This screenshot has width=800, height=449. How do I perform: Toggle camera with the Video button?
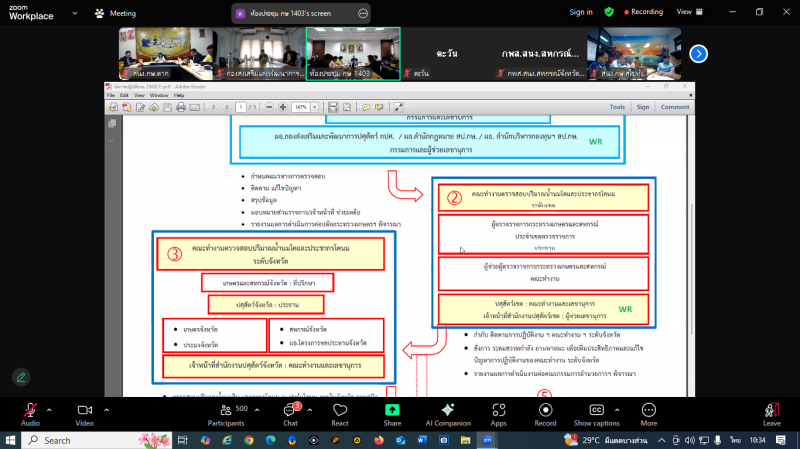pos(84,411)
